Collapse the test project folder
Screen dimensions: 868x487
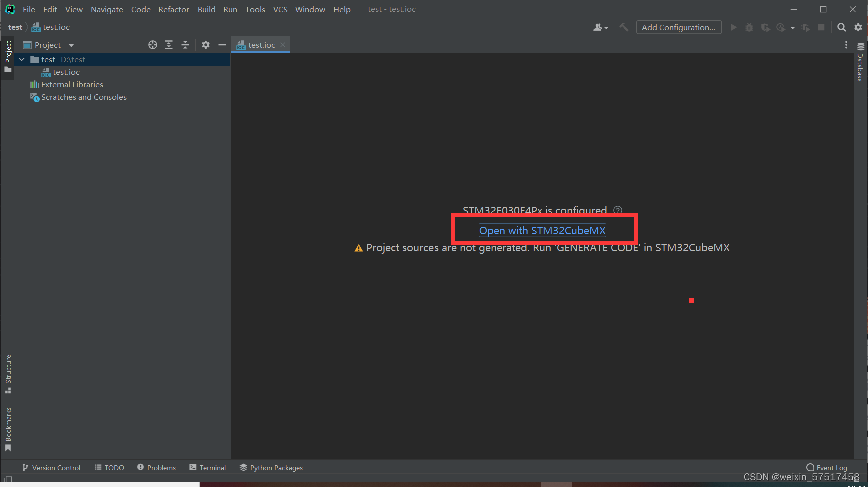(22, 59)
